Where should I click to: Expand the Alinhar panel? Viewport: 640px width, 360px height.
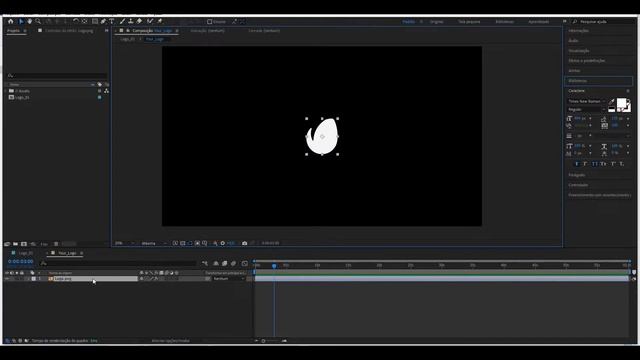pos(574,71)
